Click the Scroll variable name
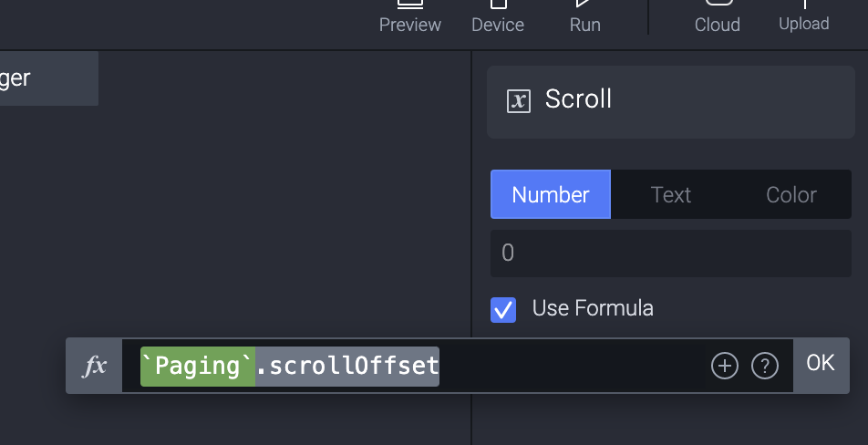868x445 pixels. pyautogui.click(x=578, y=99)
